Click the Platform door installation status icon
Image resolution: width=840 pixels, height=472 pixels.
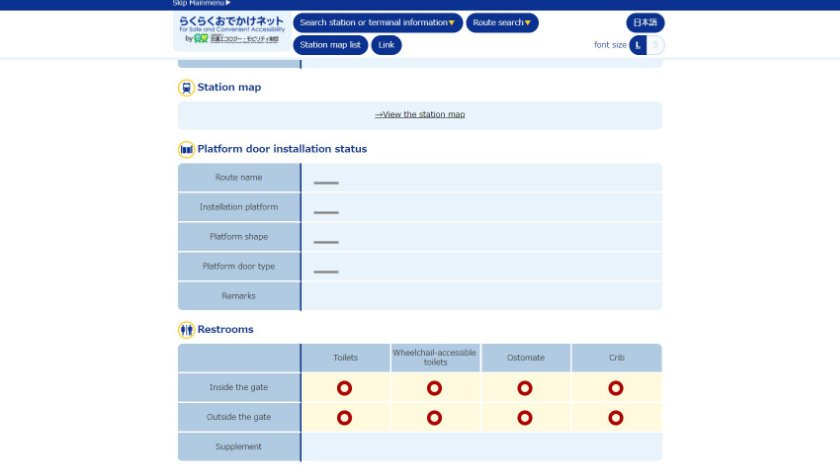pos(186,149)
